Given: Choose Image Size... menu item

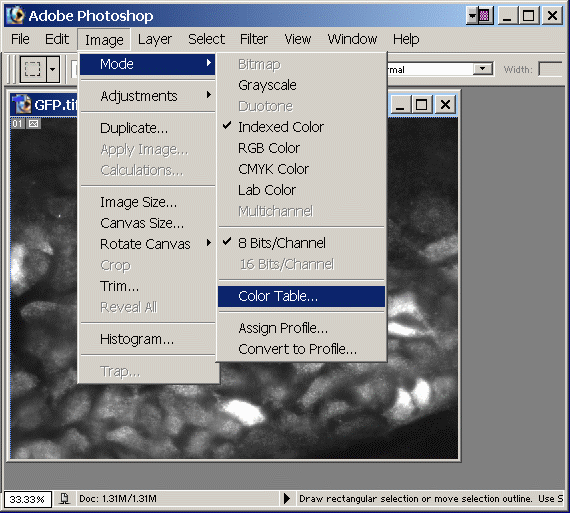Looking at the screenshot, I should coord(148,202).
